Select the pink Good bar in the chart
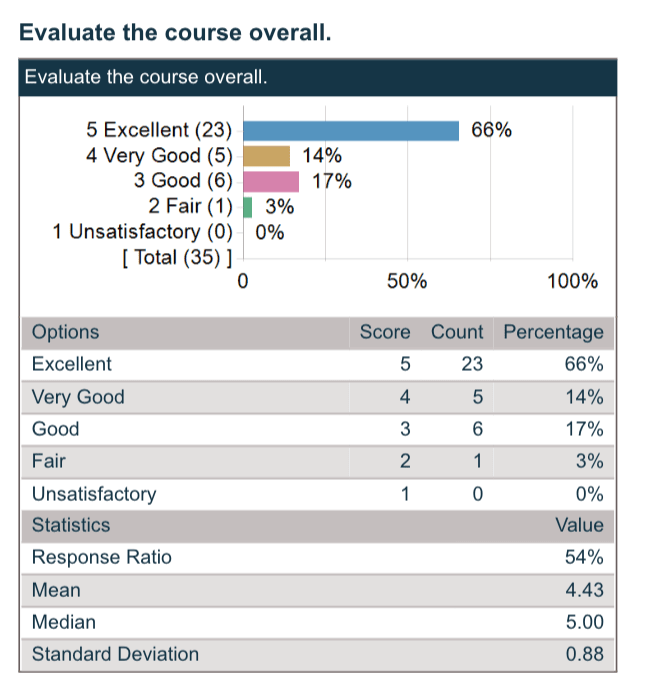Viewport: 660px width, 698px height. click(x=271, y=181)
